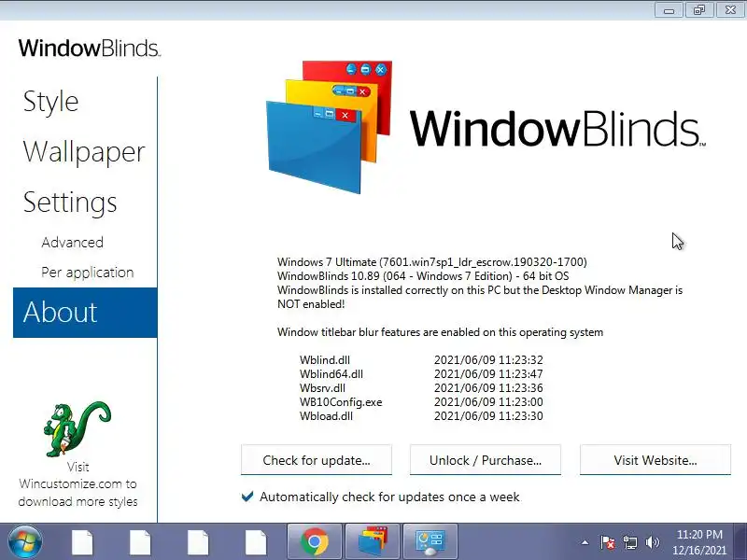The image size is (747, 560).
Task: Click the third blank document taskbar icon
Action: coord(198,542)
